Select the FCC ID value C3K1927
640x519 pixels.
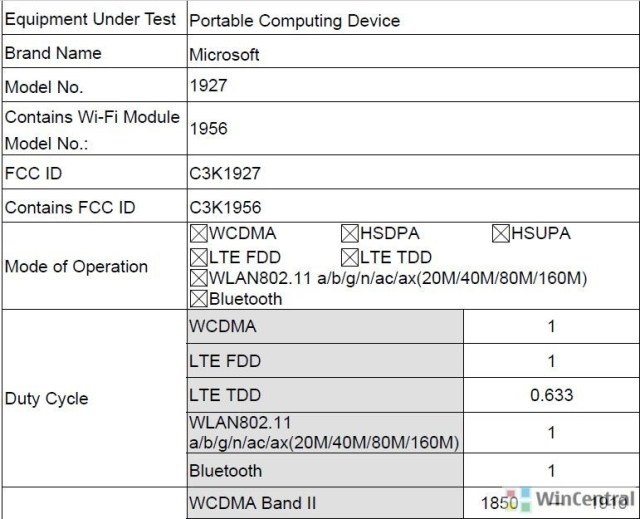(225, 173)
